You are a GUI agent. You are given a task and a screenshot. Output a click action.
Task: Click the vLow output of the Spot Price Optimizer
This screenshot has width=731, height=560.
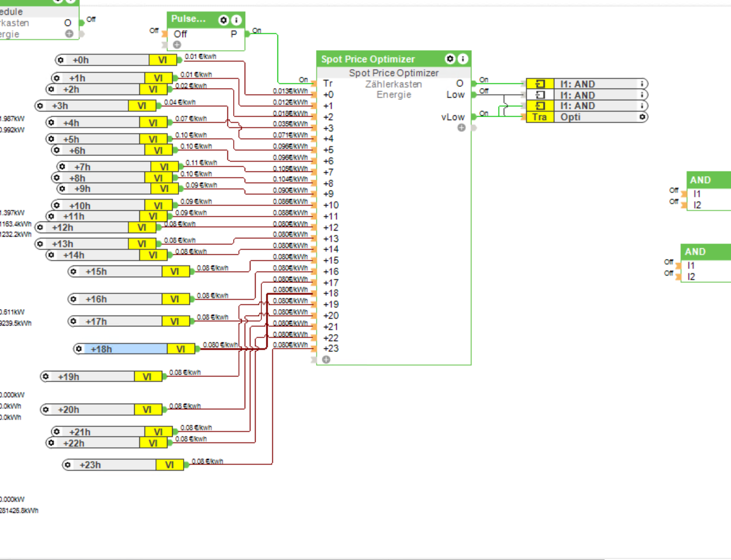pyautogui.click(x=452, y=117)
